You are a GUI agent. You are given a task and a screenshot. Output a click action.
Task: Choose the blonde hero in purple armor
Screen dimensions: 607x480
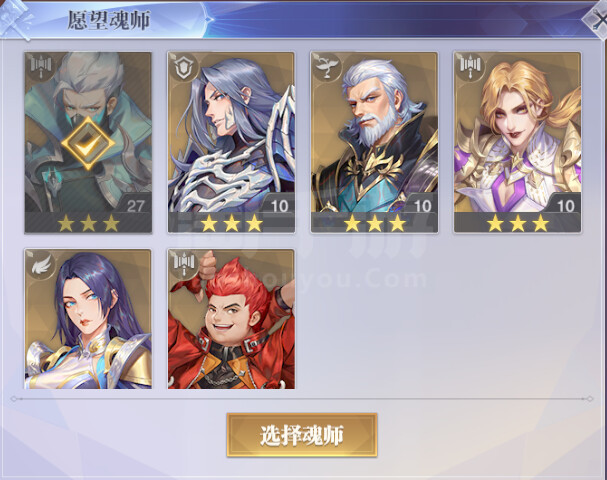point(518,142)
